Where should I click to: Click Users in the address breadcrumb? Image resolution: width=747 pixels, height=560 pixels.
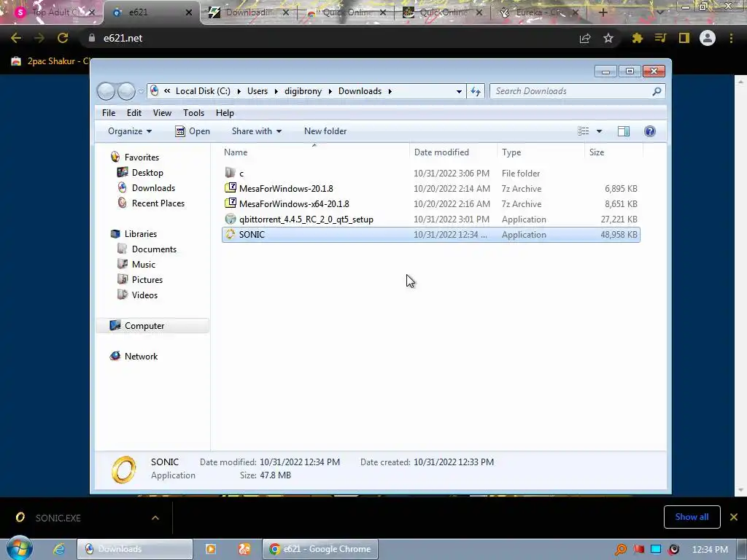coord(258,91)
